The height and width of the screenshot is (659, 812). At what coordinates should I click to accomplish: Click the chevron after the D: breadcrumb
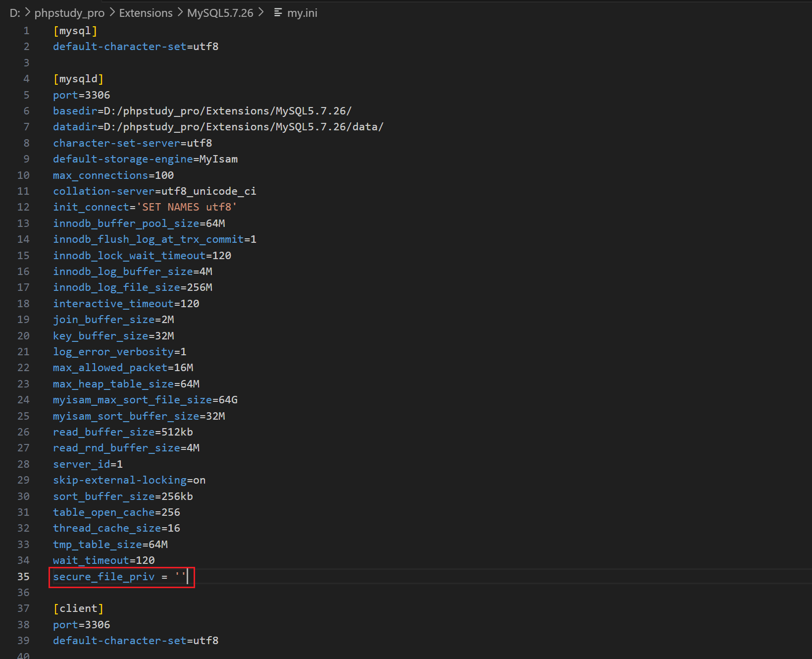(x=28, y=13)
